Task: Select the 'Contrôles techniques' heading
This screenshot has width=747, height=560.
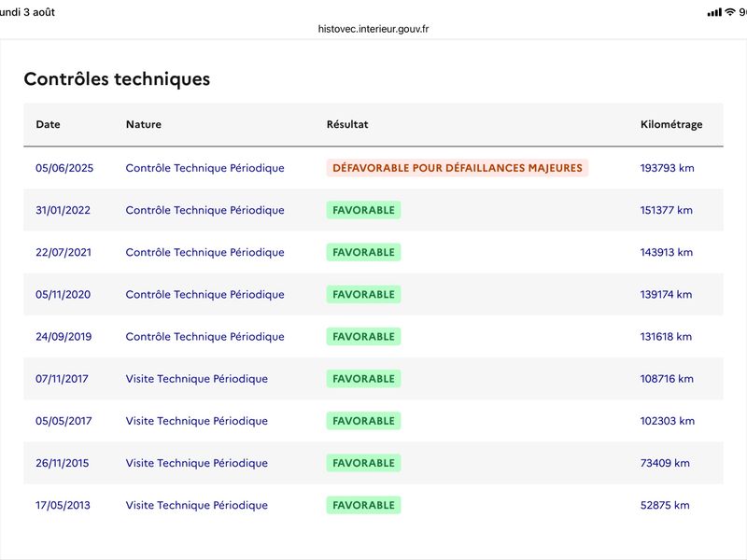Action: click(117, 79)
